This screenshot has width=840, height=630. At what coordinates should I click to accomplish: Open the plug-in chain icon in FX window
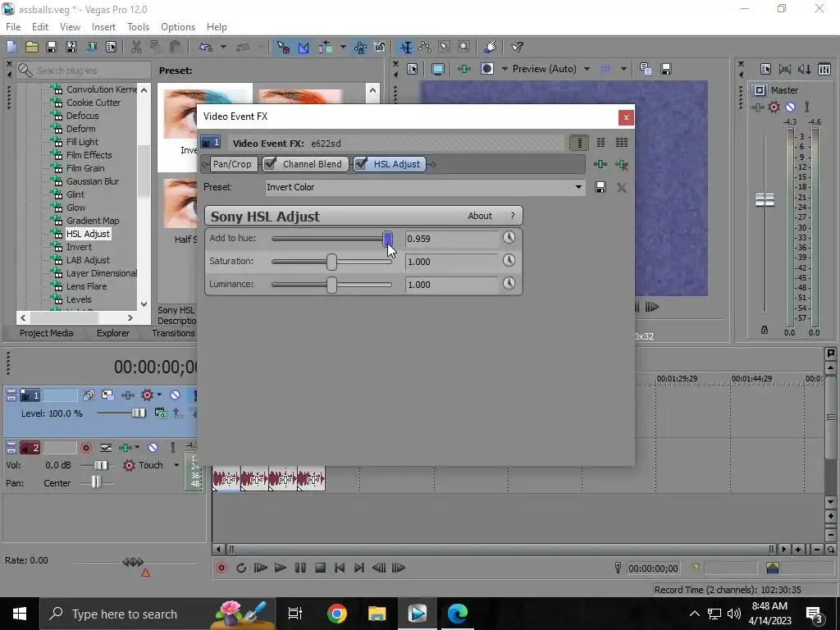click(600, 164)
